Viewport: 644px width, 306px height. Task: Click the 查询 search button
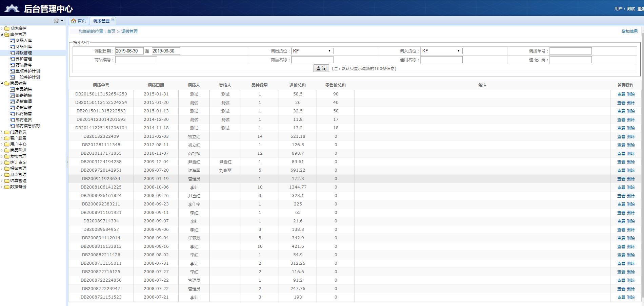coord(321,68)
